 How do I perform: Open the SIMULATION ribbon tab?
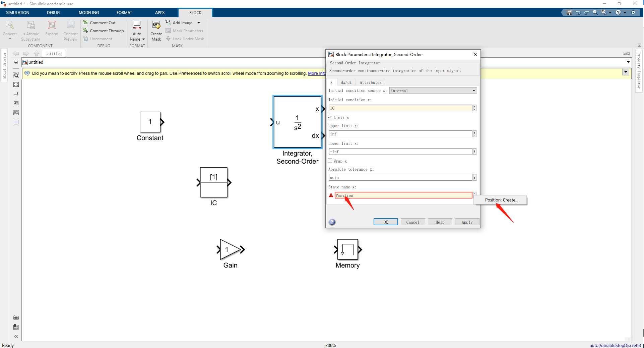point(18,12)
